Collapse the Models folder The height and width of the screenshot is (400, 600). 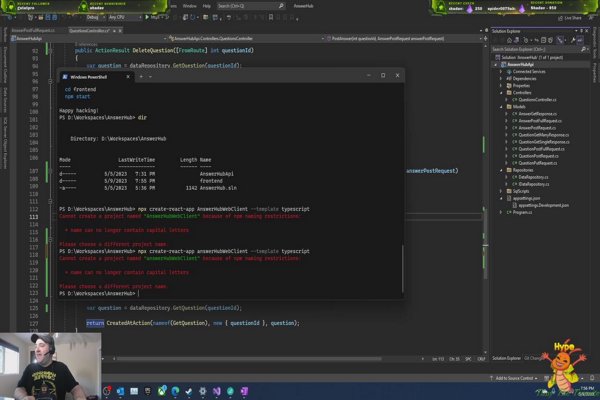(501, 107)
